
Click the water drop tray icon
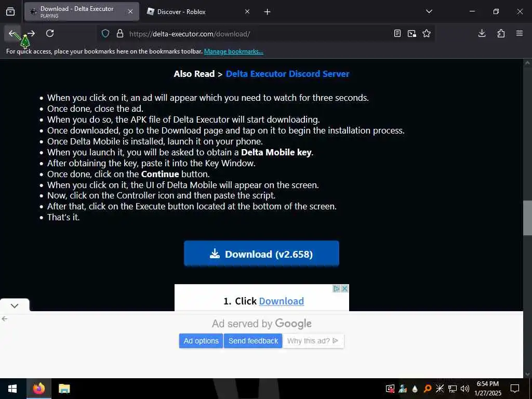[415, 389]
